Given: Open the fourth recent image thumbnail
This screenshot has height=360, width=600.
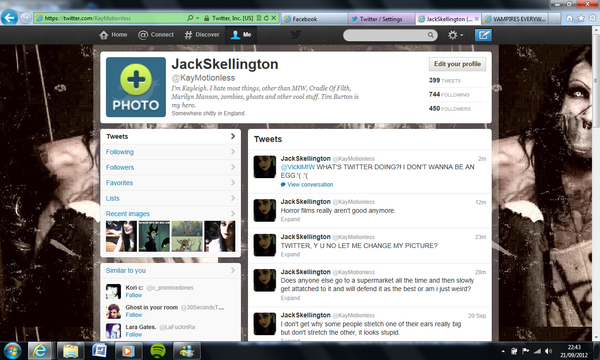Looking at the screenshot, I should (x=220, y=236).
